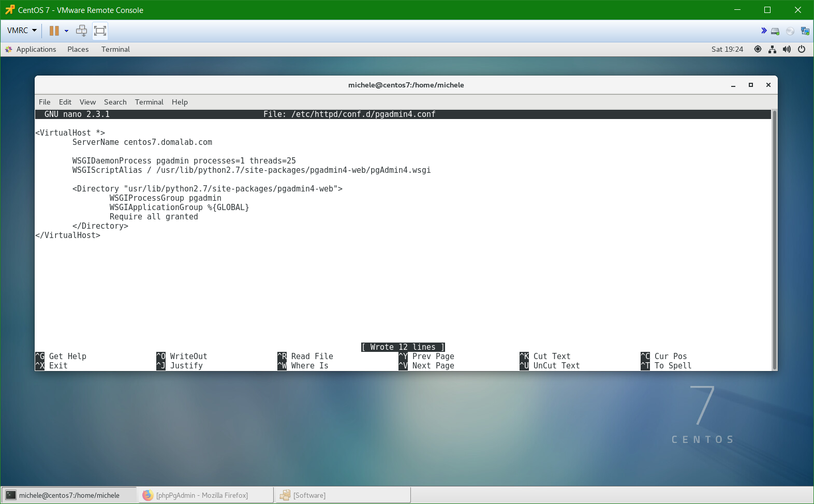
Task: Click the Wrote 12 lines status message
Action: coord(403,347)
